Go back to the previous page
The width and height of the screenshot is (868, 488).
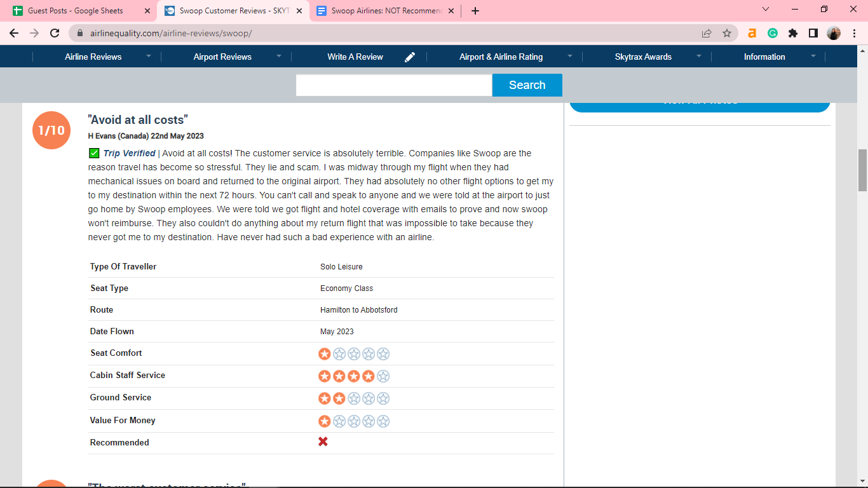coord(14,33)
